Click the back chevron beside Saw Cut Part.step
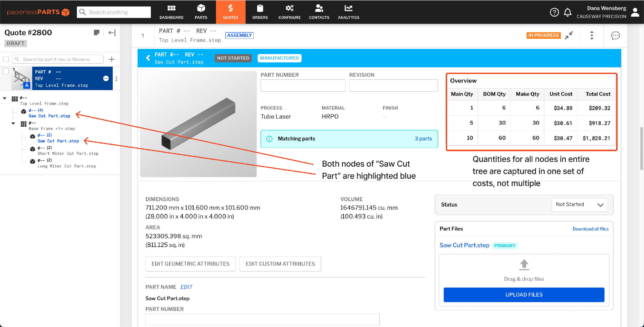This screenshot has height=327, width=644. pos(147,58)
